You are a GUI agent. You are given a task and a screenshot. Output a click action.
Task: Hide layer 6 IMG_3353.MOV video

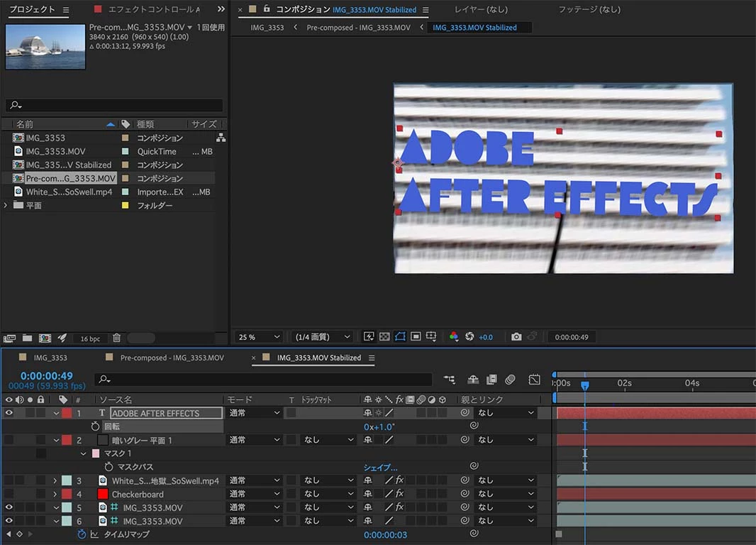(9, 521)
